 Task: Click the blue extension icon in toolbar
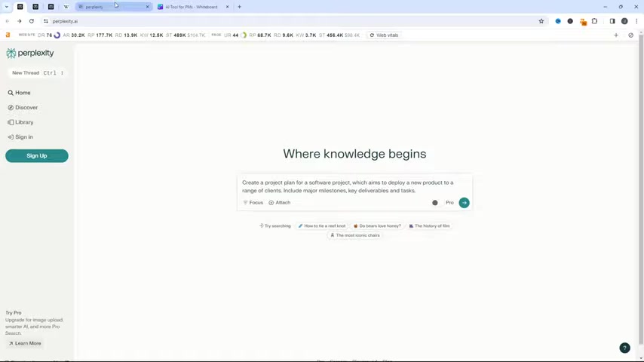point(558,21)
